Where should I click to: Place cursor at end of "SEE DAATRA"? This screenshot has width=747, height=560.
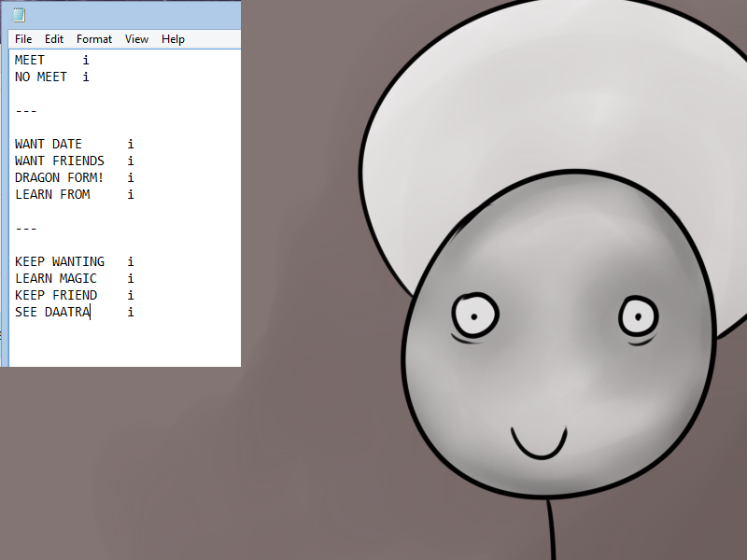pyautogui.click(x=91, y=312)
